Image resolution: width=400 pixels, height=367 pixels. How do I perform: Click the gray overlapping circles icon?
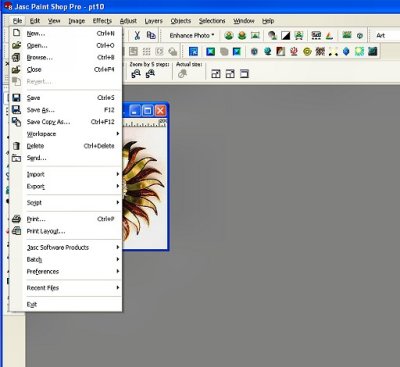pyautogui.click(x=173, y=51)
